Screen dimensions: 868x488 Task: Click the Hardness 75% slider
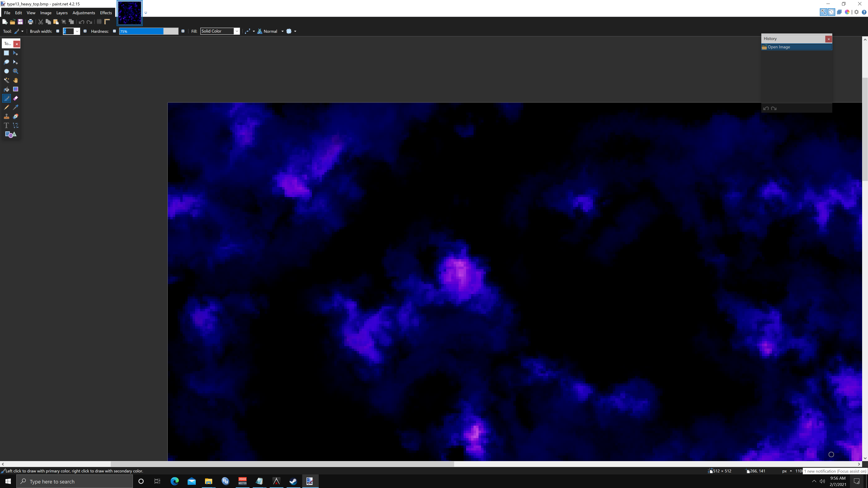pos(149,31)
